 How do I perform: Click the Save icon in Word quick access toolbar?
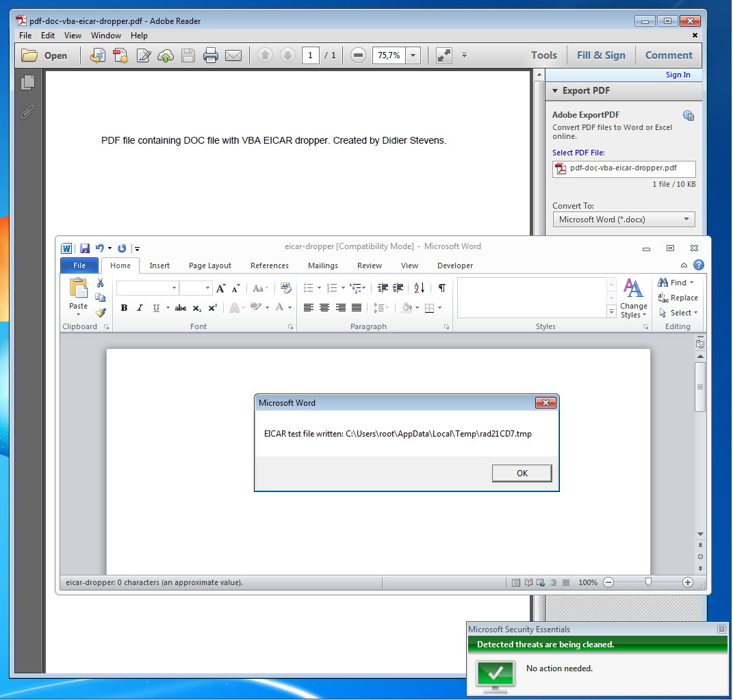click(x=85, y=248)
